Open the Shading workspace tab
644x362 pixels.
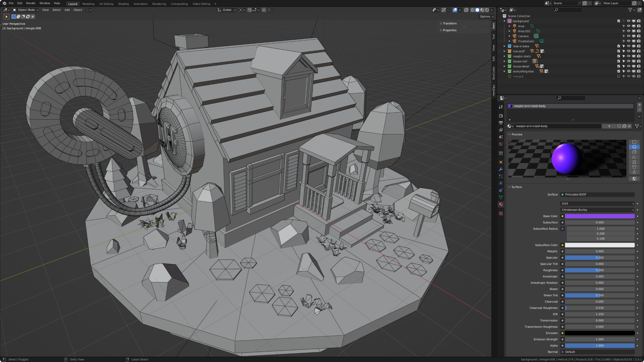tap(123, 4)
